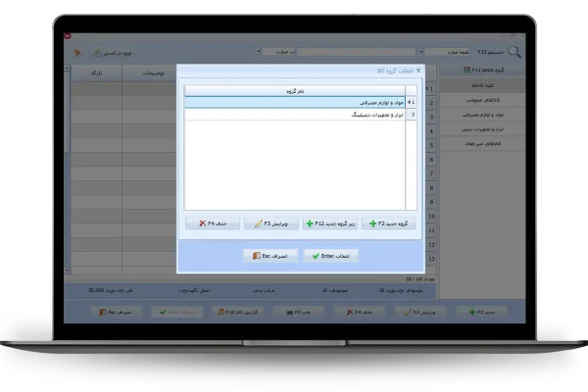
Task: Click the Cancel Esc button in dialog
Action: pos(269,255)
